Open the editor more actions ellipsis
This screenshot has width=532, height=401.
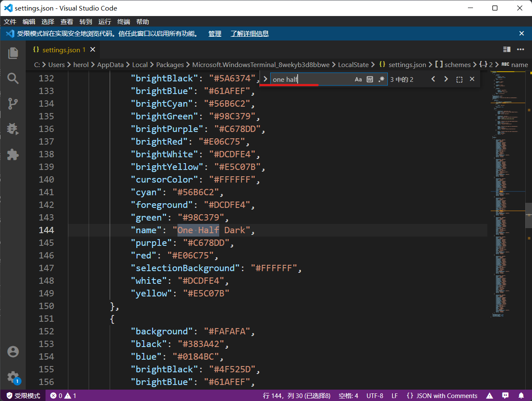point(520,50)
